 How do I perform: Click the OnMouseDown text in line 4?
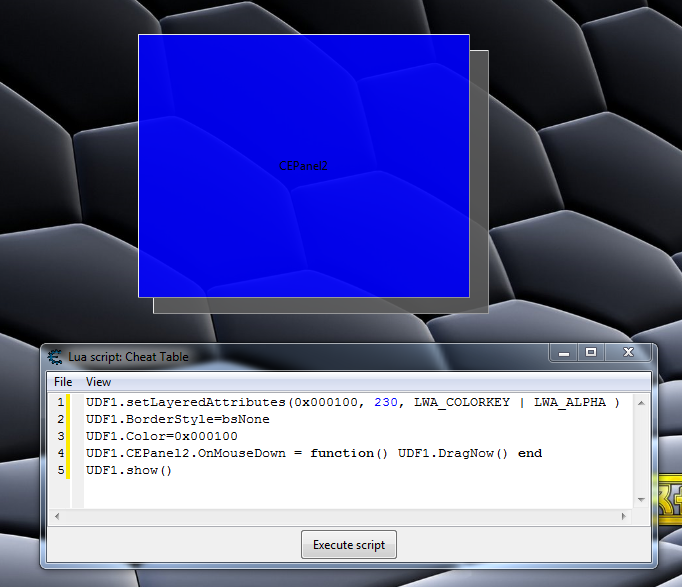[x=242, y=453]
